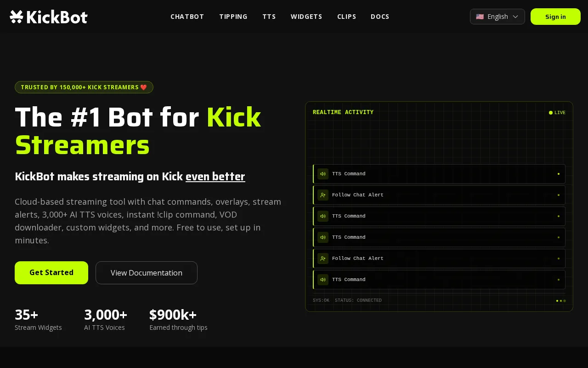
Task: Click the "Earned through tips" label
Action: [x=178, y=328]
